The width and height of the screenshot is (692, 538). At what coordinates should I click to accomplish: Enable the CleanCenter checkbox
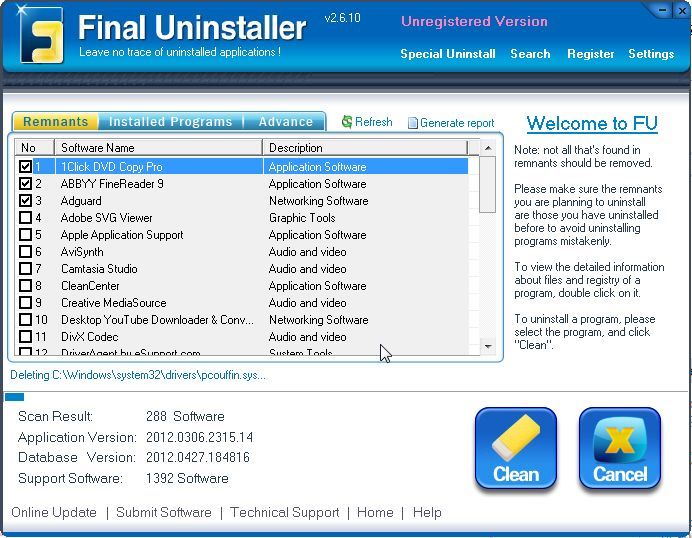[25, 286]
